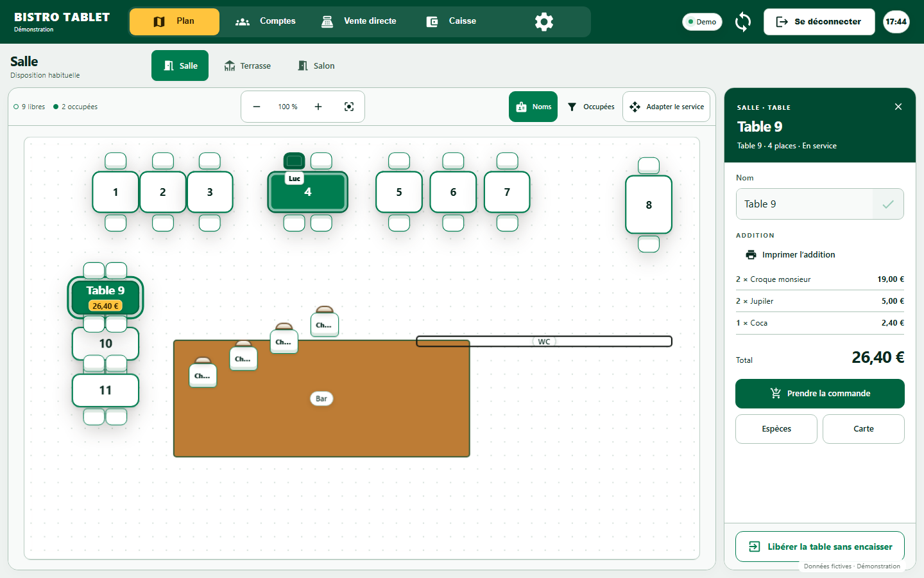The height and width of the screenshot is (578, 924).
Task: Click the Demo status badge
Action: (x=702, y=22)
